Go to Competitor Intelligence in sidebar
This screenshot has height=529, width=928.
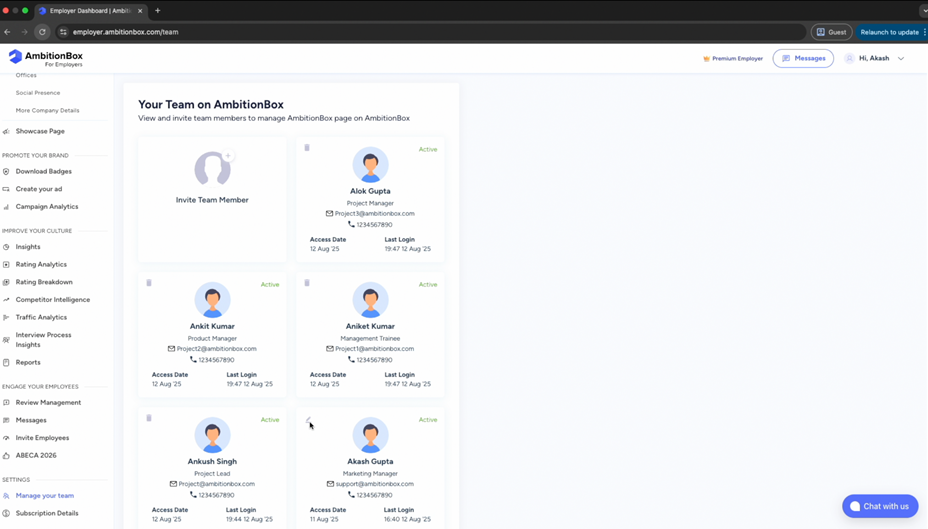tap(52, 300)
